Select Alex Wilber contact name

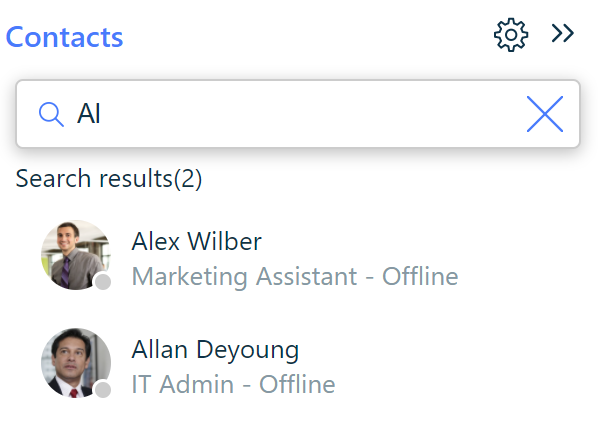pyautogui.click(x=196, y=241)
